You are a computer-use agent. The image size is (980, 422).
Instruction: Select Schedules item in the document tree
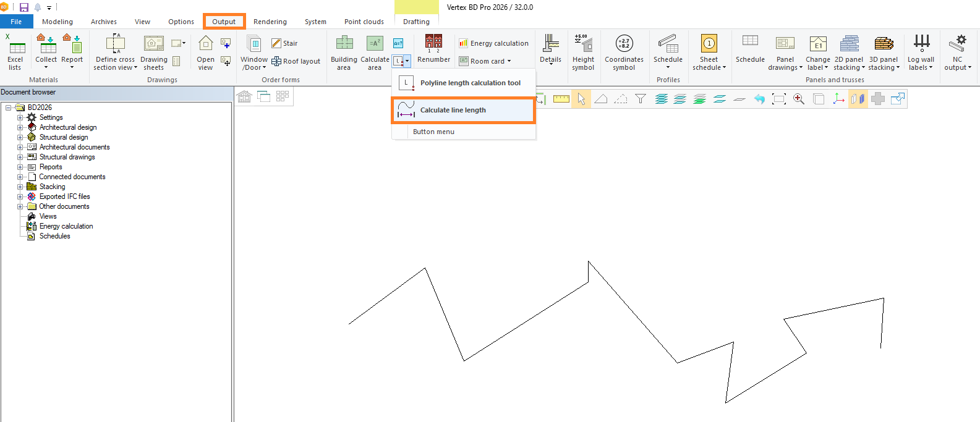[54, 236]
